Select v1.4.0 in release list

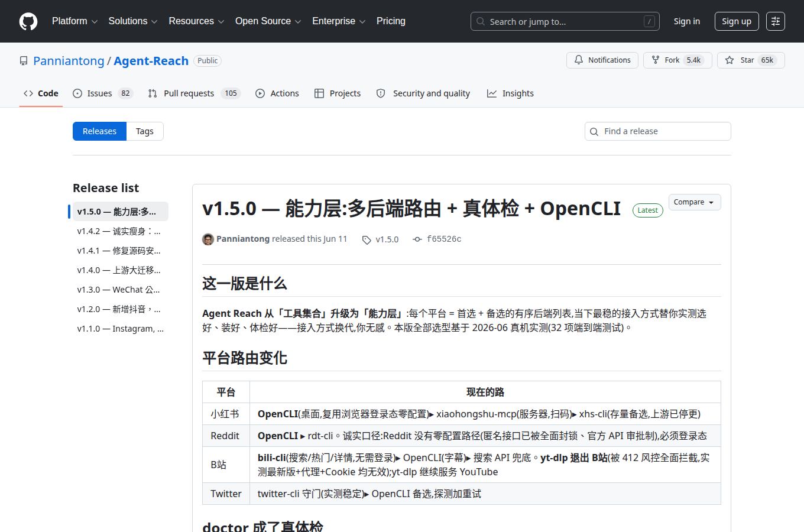point(121,270)
